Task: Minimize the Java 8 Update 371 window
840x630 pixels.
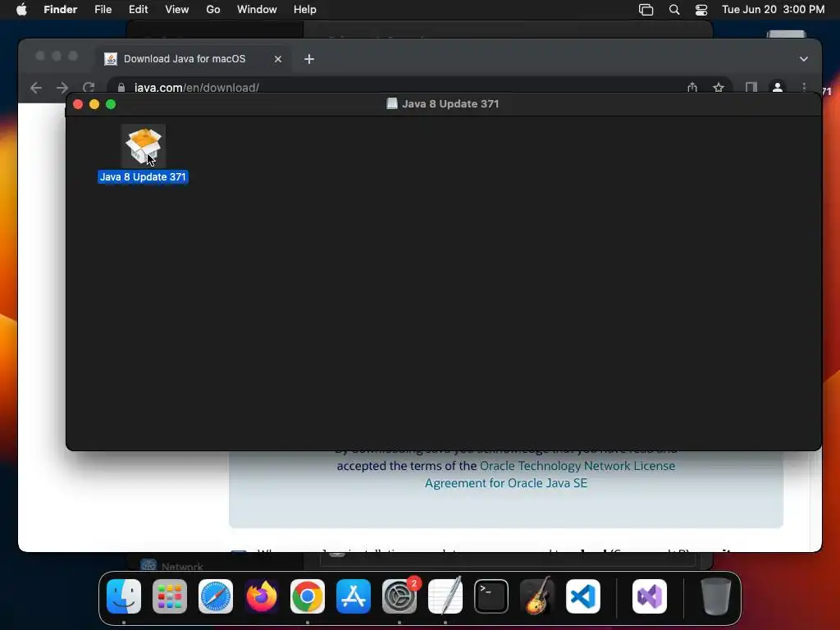Action: pos(94,104)
